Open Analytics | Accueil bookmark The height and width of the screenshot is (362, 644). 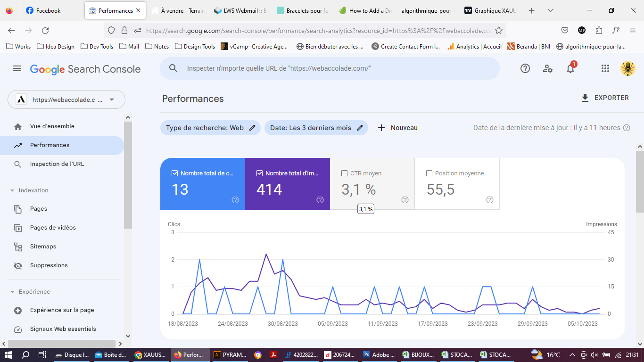474,46
